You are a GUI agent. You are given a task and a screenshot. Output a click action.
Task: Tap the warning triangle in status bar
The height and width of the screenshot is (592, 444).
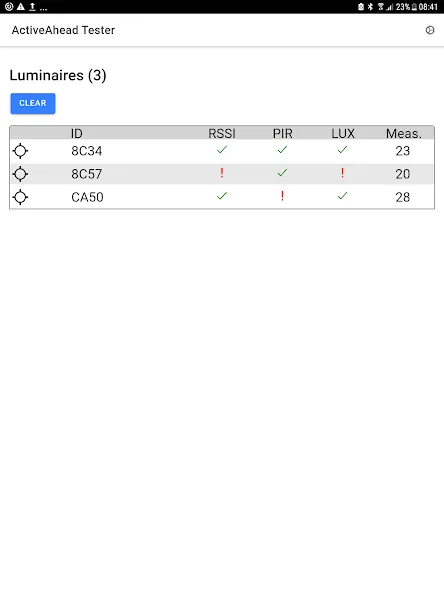pos(21,7)
